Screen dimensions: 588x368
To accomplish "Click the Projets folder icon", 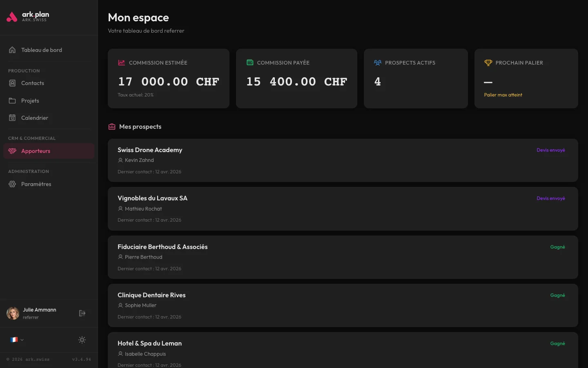I will click(12, 100).
